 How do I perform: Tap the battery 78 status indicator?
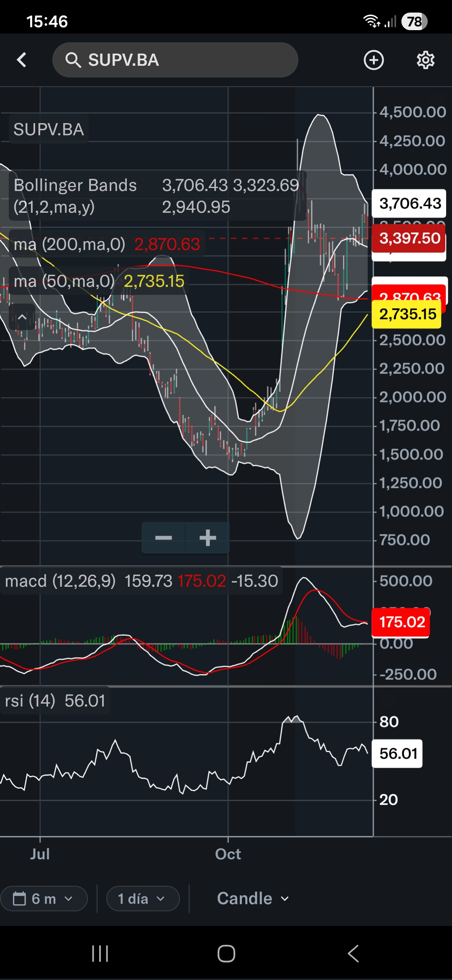[x=414, y=21]
